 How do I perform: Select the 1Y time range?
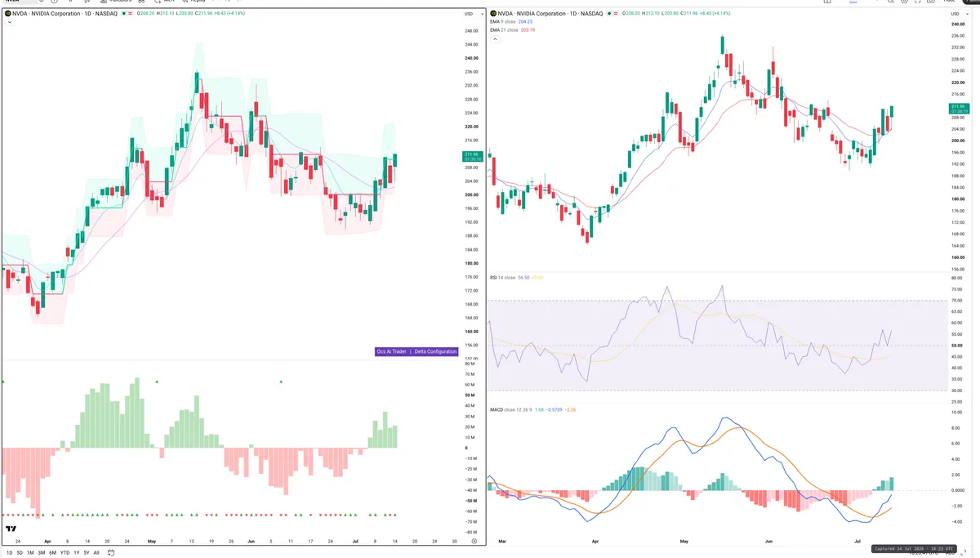click(77, 552)
